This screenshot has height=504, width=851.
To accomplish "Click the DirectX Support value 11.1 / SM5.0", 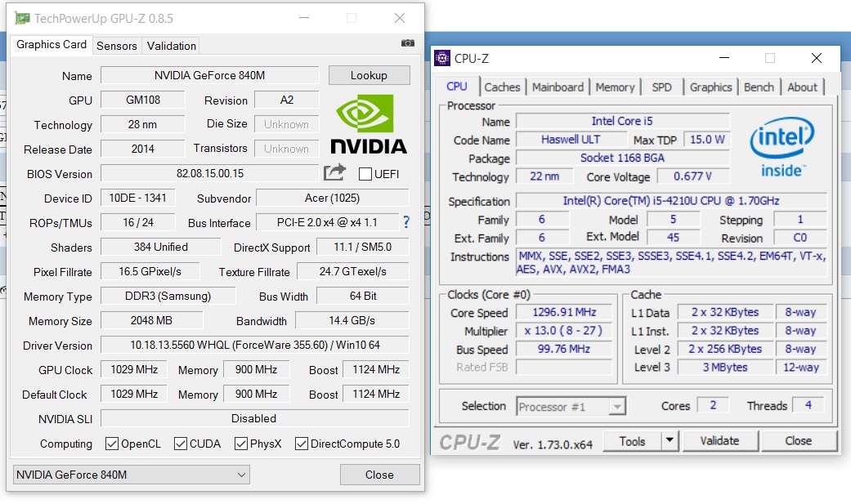I will 363,247.
